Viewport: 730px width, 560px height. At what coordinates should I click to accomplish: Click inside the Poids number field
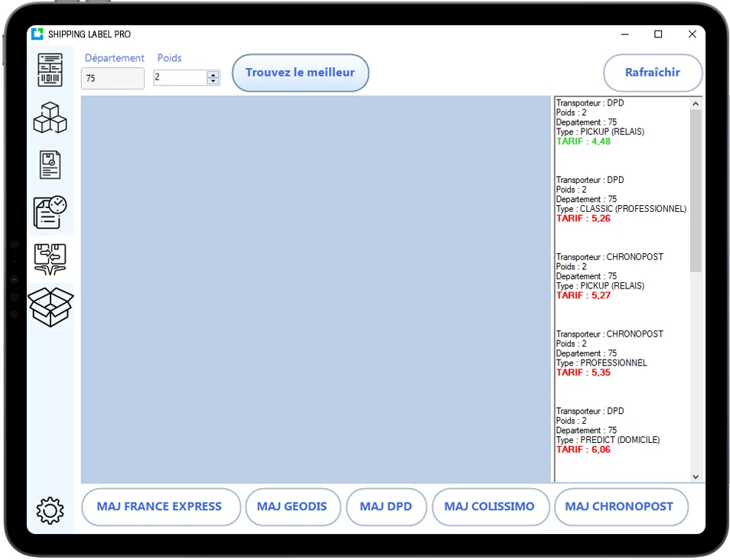tap(179, 78)
